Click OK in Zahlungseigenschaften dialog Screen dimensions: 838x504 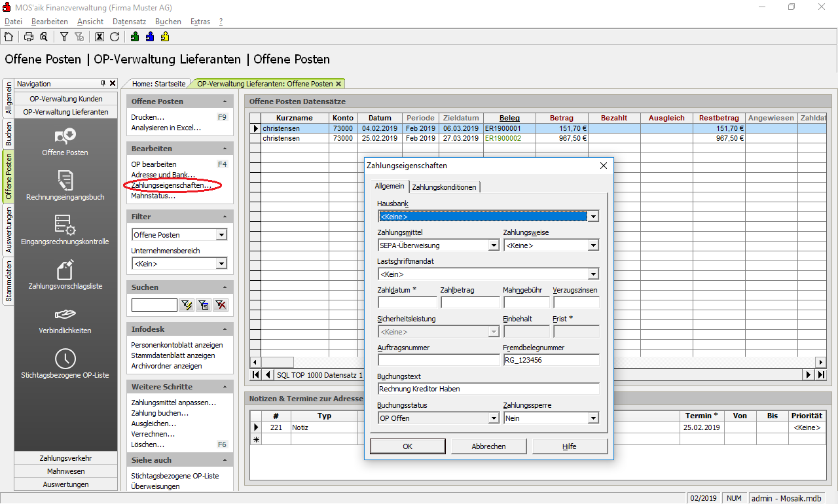pos(407,446)
